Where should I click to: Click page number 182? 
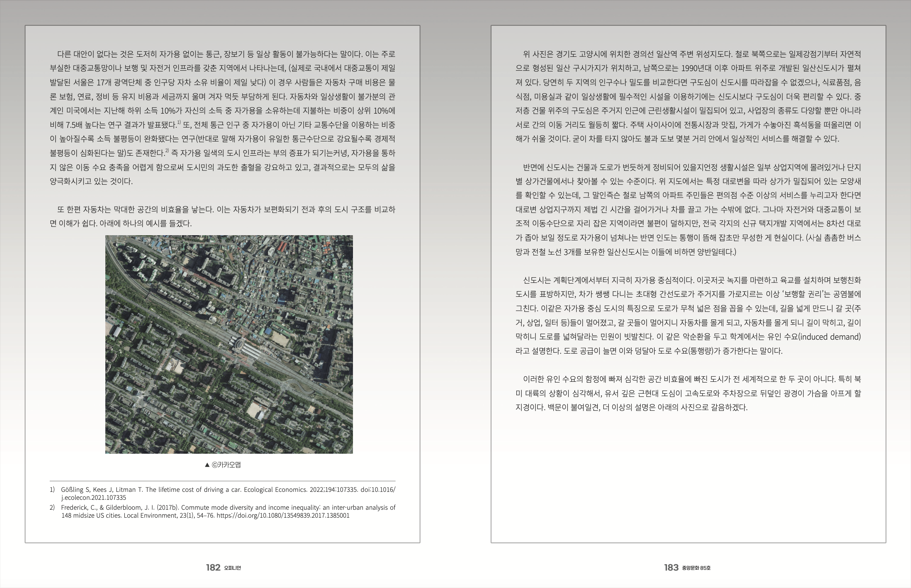(213, 568)
